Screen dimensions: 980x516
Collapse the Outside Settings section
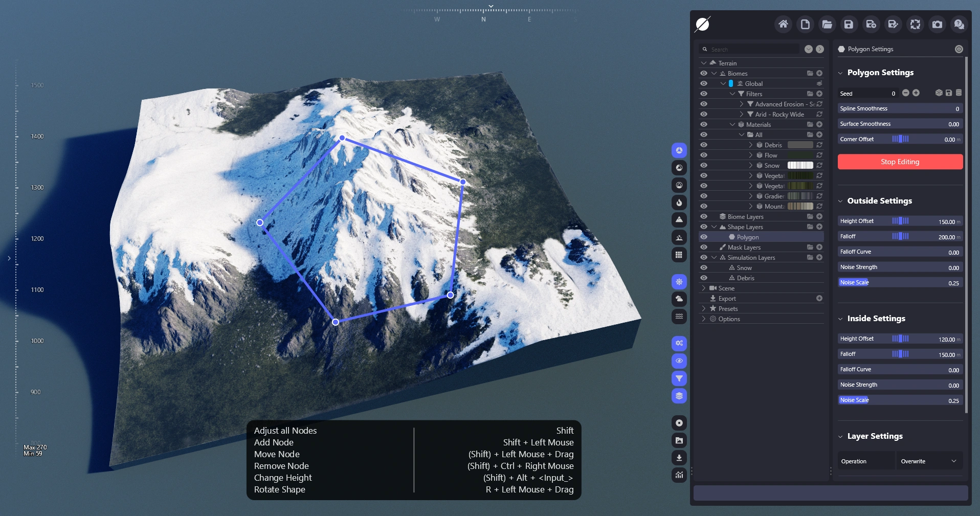click(x=840, y=201)
